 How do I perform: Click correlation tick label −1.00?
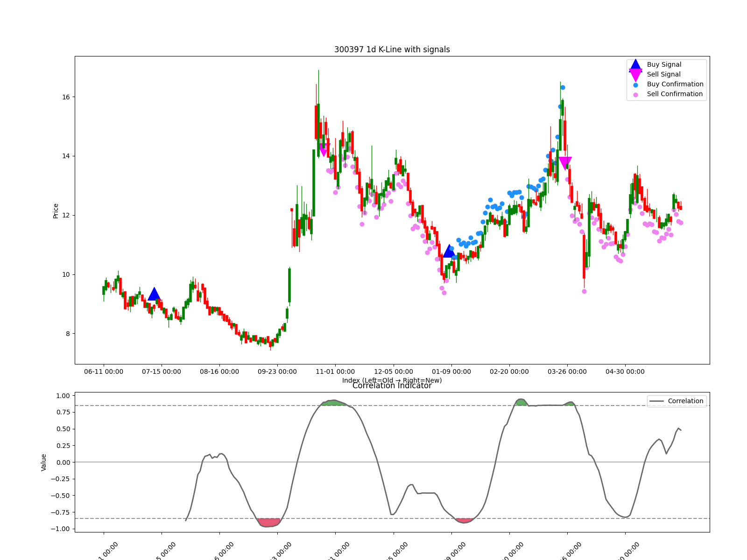pos(61,529)
